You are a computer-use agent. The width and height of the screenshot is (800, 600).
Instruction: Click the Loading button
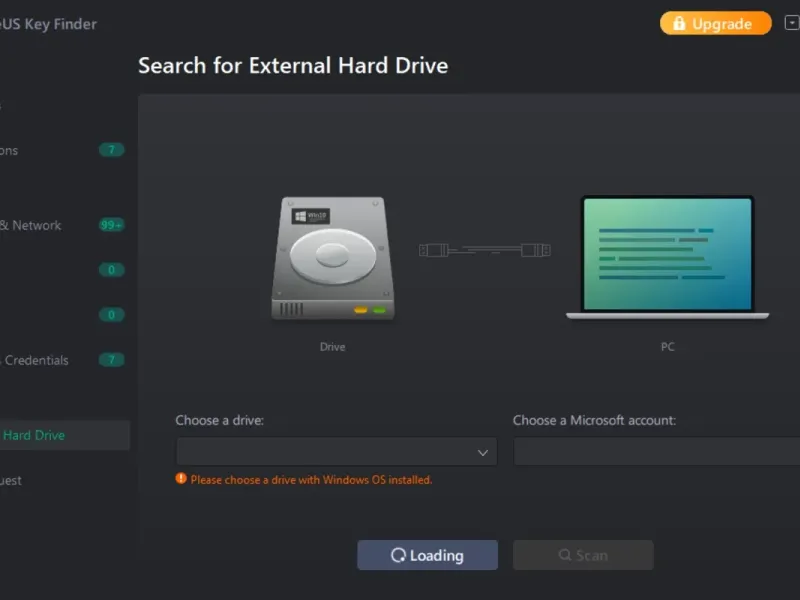click(x=428, y=555)
